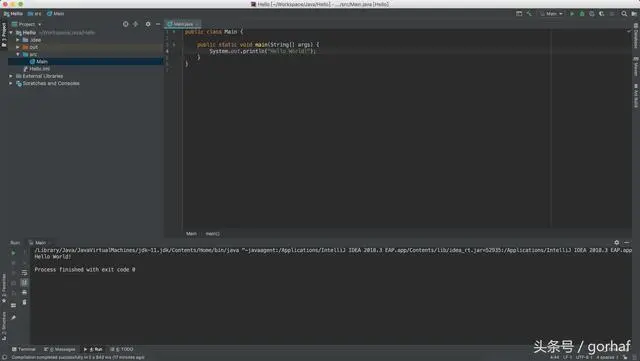Click Hello breadcrumb in navigation bar
Image resolution: width=640 pixels, height=361 pixels.
click(13, 13)
